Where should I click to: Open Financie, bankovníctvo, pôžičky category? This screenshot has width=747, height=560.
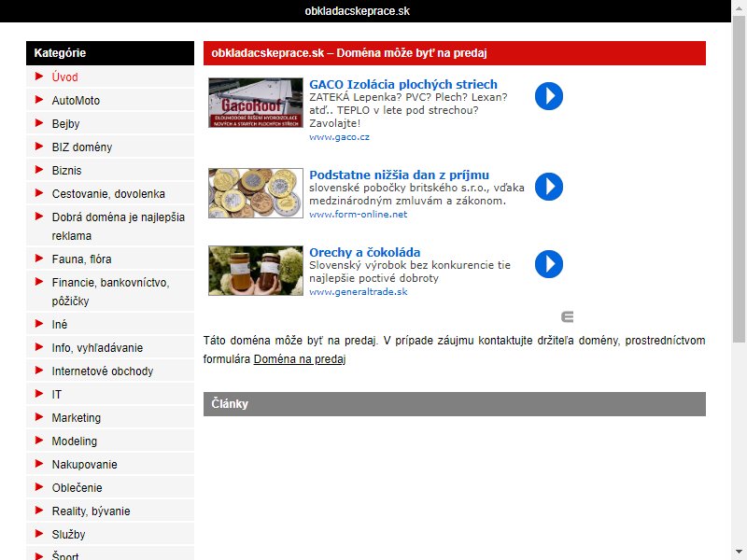(110, 291)
